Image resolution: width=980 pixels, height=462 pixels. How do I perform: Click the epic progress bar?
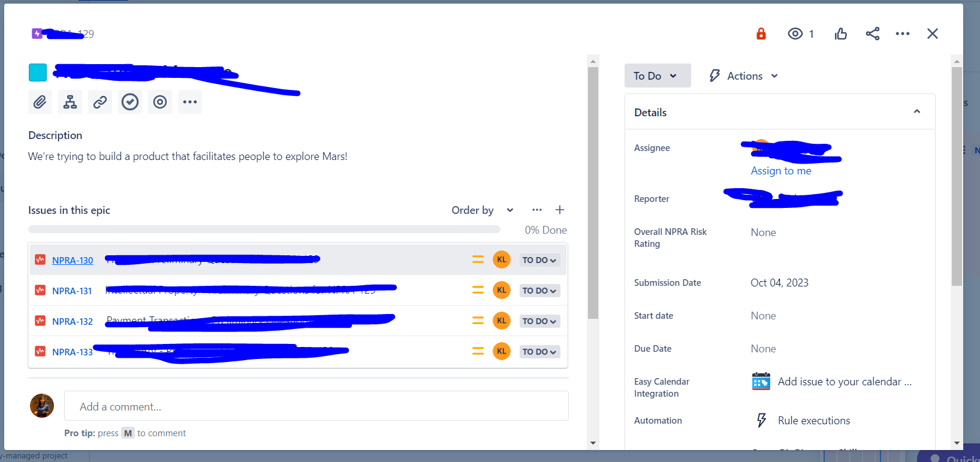264,229
